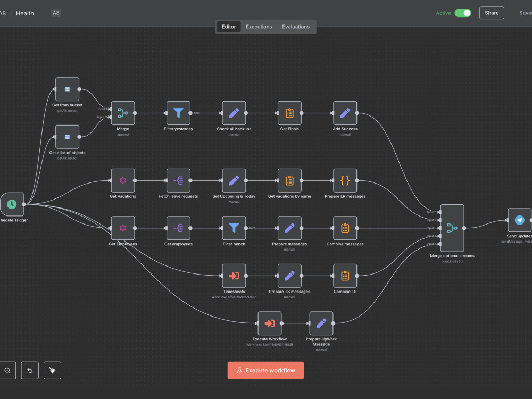
Task: Click the Merge append node icon
Action: 123,113
